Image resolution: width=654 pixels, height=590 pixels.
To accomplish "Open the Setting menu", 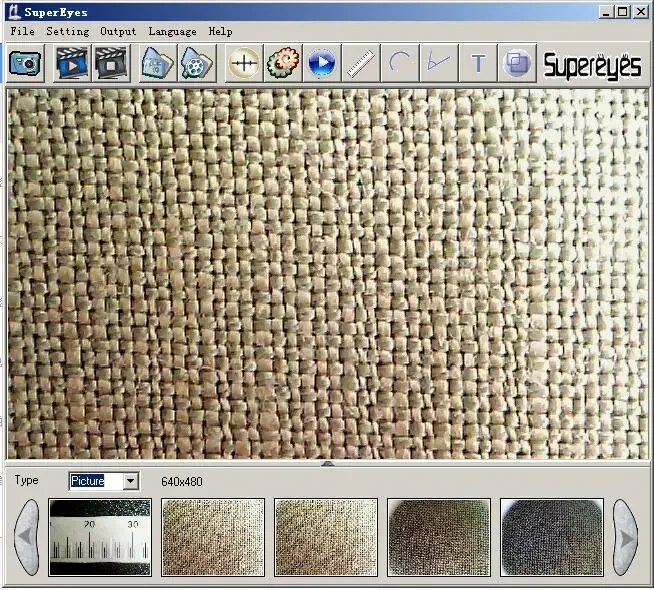I will coord(68,31).
